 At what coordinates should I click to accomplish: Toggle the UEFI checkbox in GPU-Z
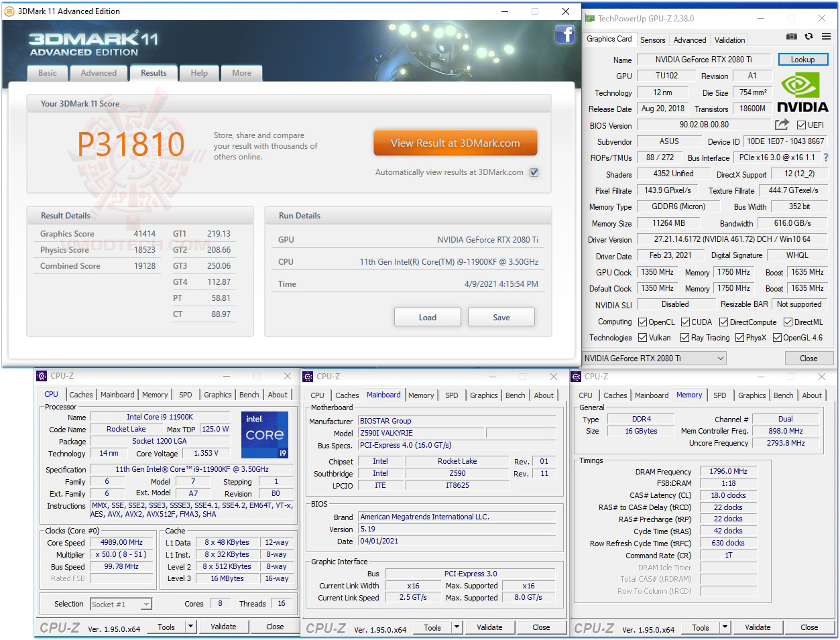tap(801, 125)
